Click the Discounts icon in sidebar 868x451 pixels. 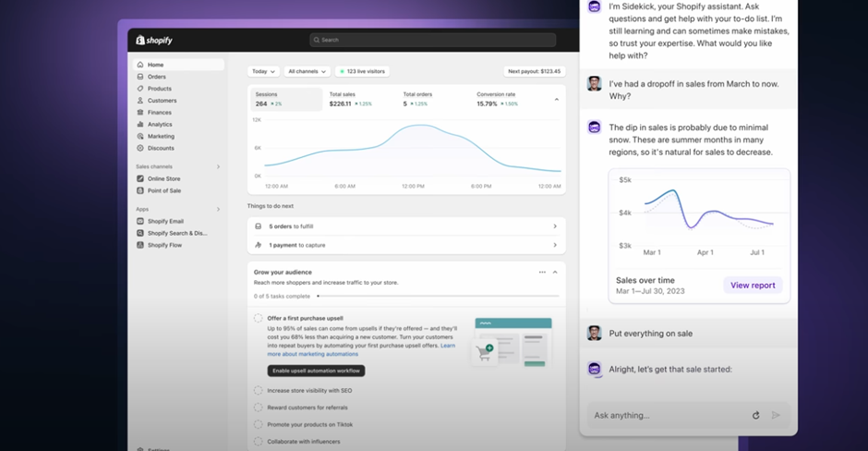[x=140, y=148]
